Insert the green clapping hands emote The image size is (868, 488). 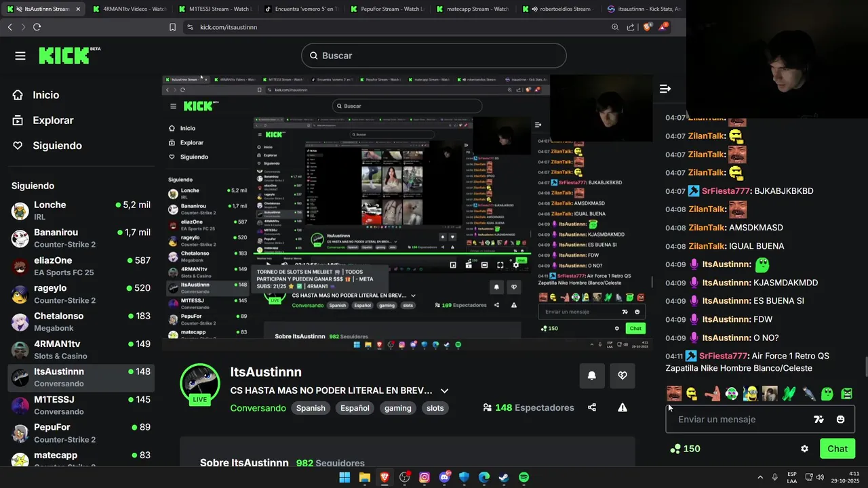point(789,393)
